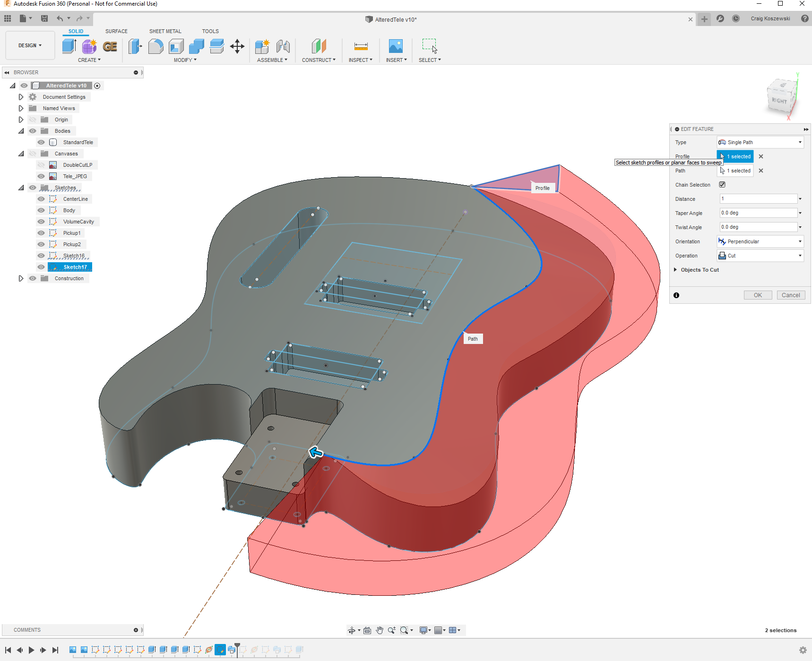This screenshot has width=812, height=661.
Task: Select Sketch16 in the browser
Action: pos(74,256)
